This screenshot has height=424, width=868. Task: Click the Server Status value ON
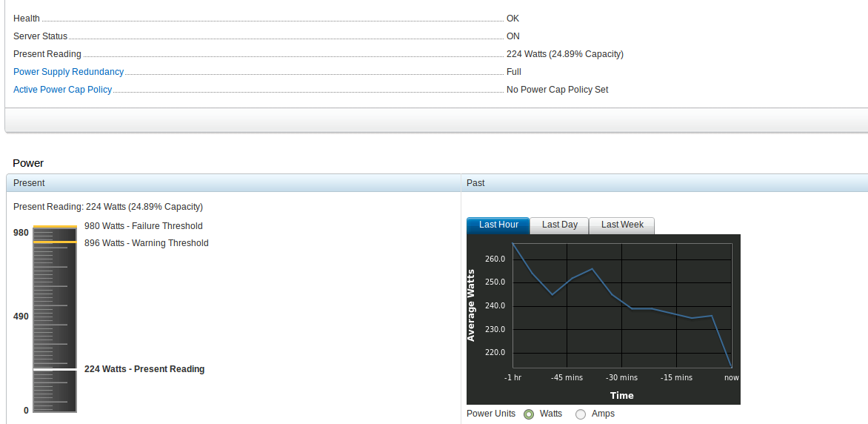513,36
